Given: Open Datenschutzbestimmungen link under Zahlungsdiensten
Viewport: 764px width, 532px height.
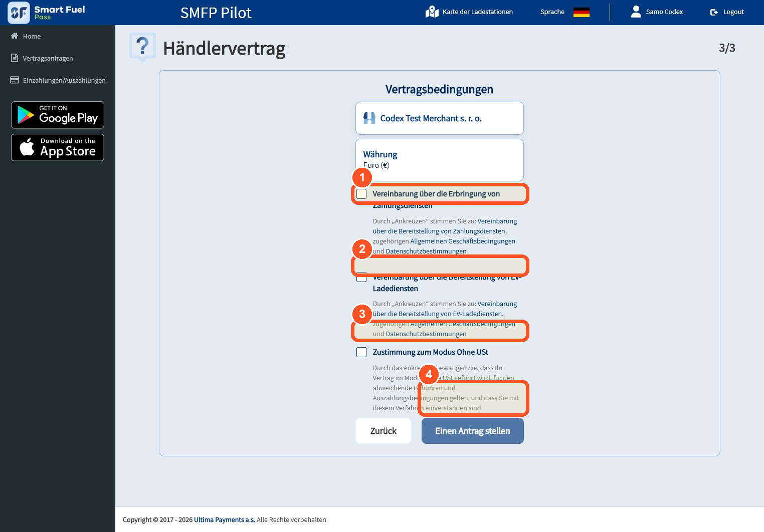Looking at the screenshot, I should coord(426,251).
